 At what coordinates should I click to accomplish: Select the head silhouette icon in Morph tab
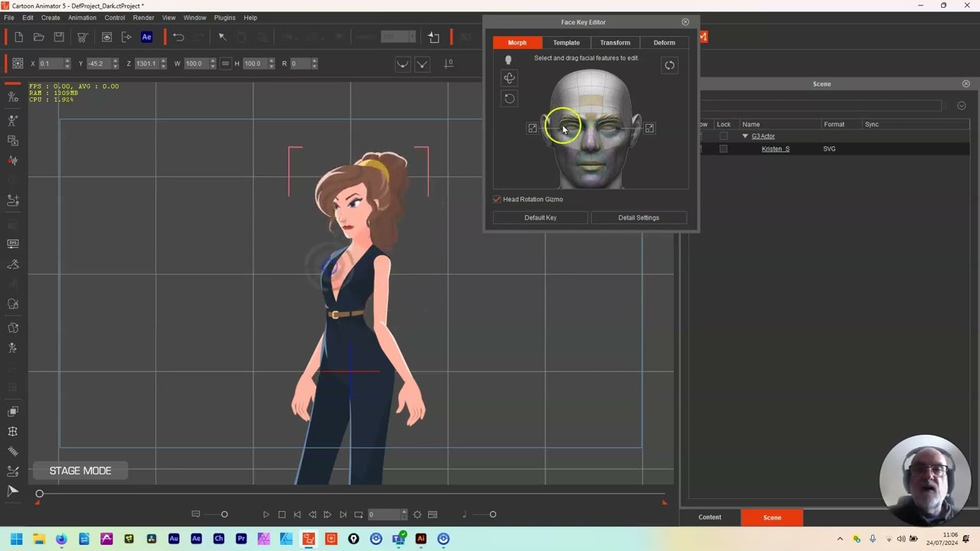point(508,60)
